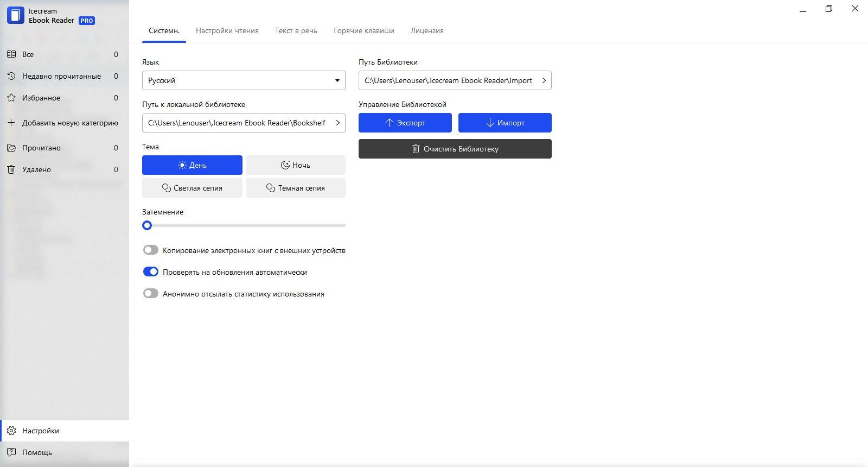Screen dimensions: 868x467
Task: Click the gear icon for Настройки
Action: [11, 431]
